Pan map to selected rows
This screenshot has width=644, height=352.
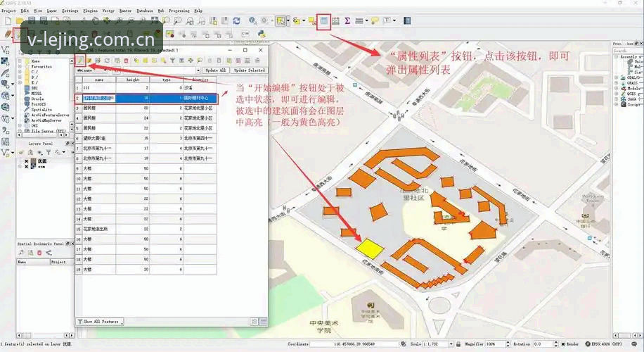click(x=191, y=61)
